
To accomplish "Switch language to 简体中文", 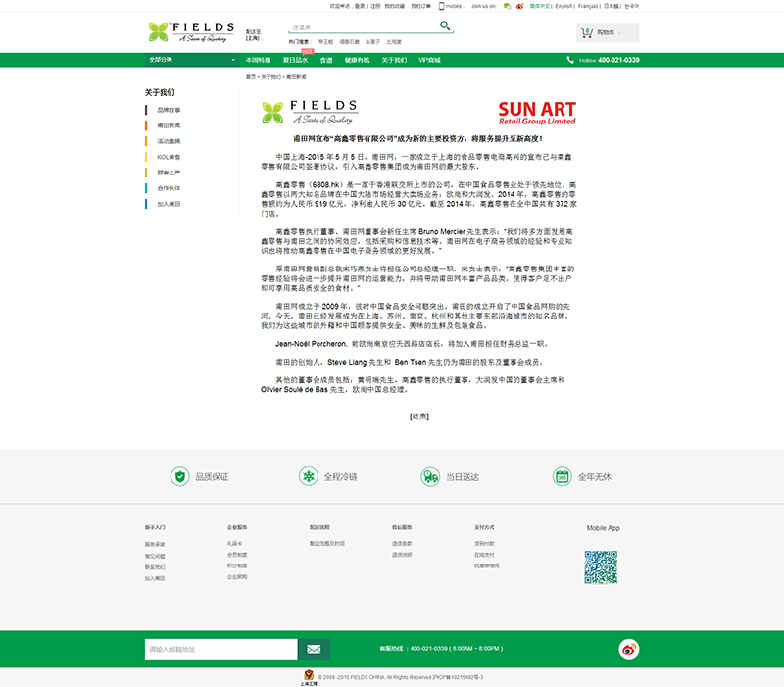I will click(540, 6).
